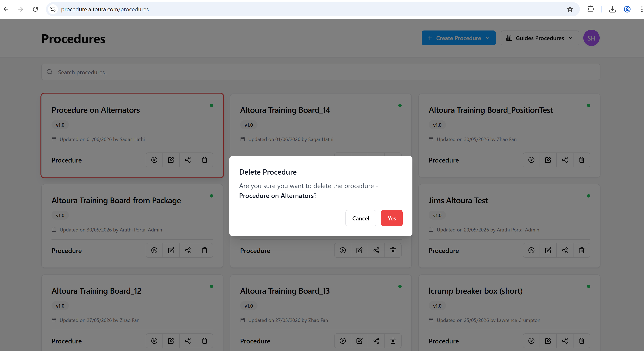The width and height of the screenshot is (644, 351).
Task: Delete the Altoura Training Board_12 procedure
Action: pyautogui.click(x=205, y=341)
